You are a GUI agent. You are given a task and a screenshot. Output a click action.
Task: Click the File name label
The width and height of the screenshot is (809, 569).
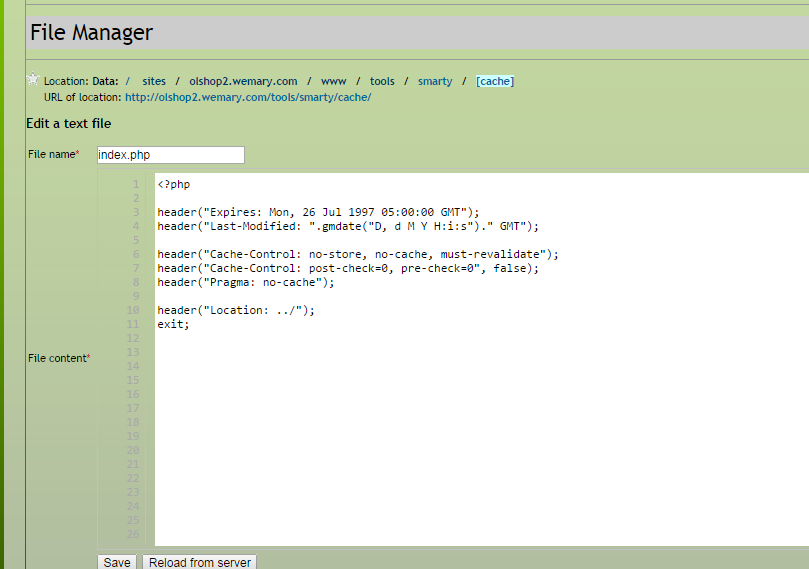click(x=54, y=154)
